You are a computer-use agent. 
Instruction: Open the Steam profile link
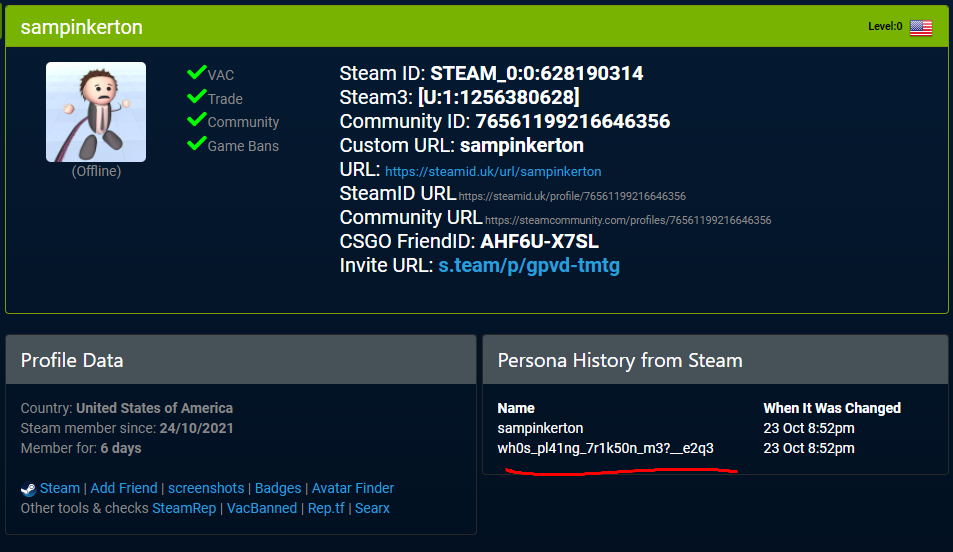pyautogui.click(x=60, y=488)
